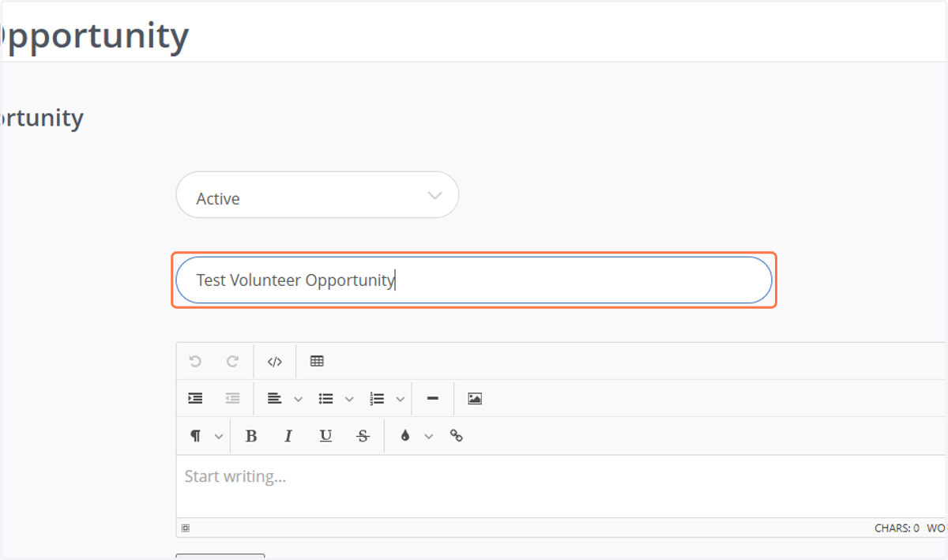Click the fullscreen icon in editor footer
This screenshot has width=948, height=560.
[x=185, y=528]
